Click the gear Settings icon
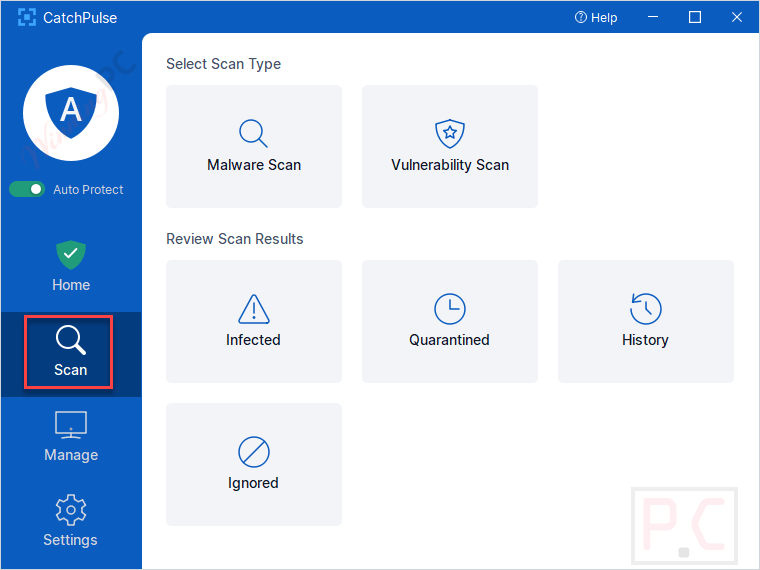Screen dimensions: 760x570 [x=71, y=510]
